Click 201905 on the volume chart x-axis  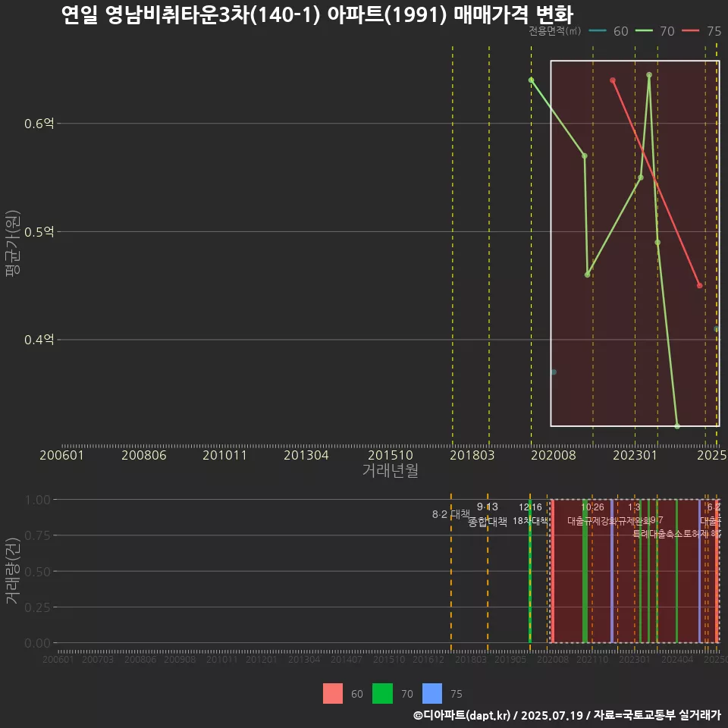(x=510, y=659)
